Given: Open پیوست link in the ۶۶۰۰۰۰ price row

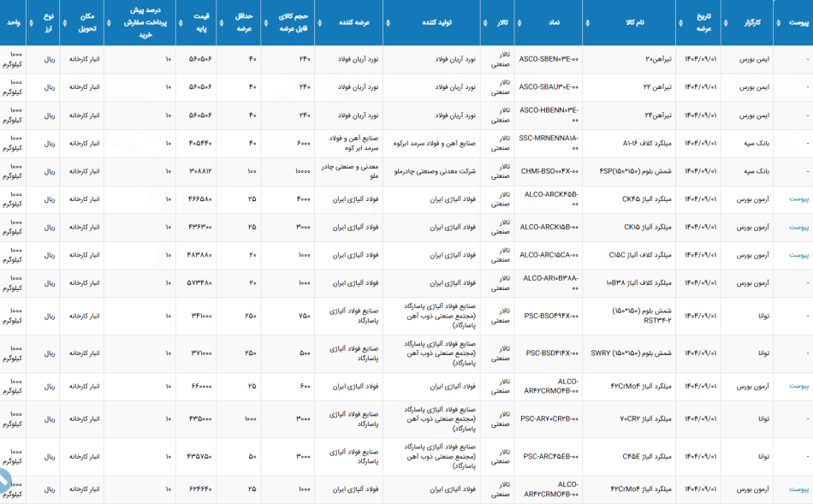Looking at the screenshot, I should pos(798,386).
